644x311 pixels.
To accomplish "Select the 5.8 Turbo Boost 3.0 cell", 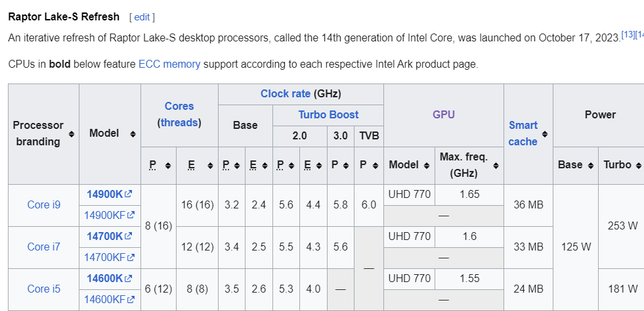I will [x=341, y=205].
